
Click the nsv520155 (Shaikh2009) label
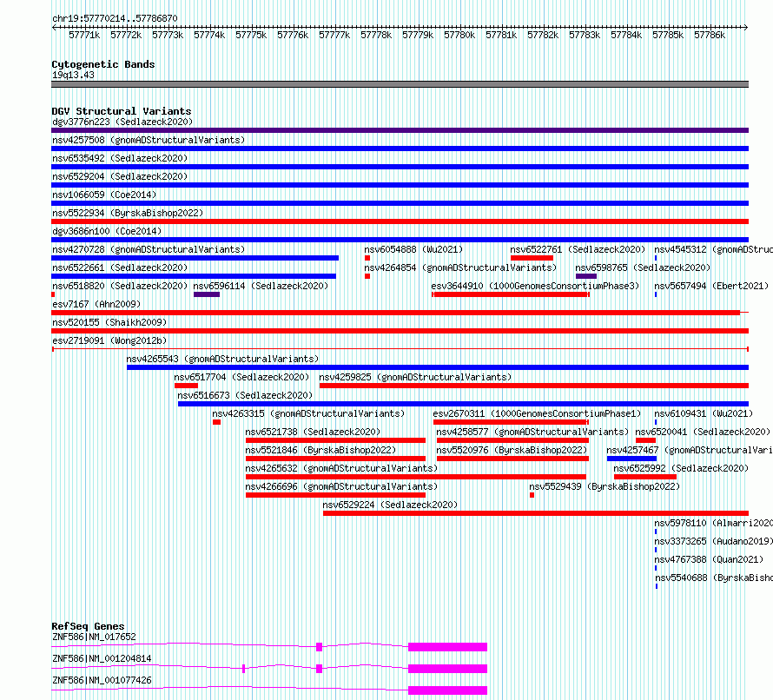[x=109, y=322]
